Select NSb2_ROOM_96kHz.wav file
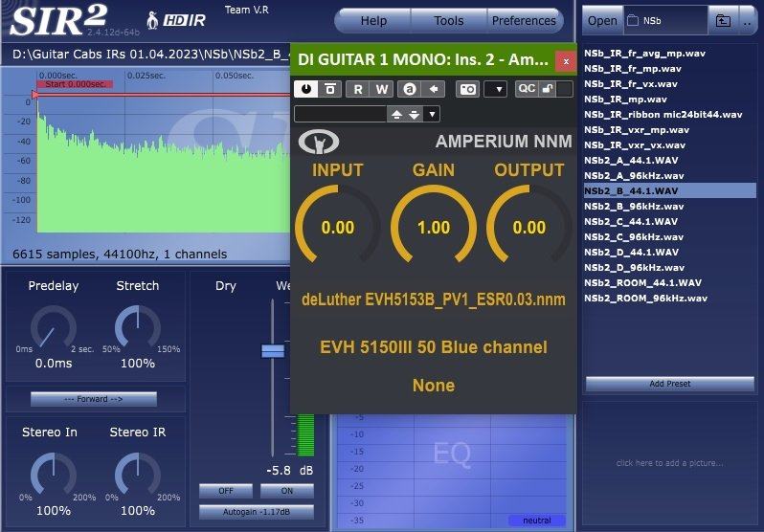The width and height of the screenshot is (764, 532). tap(645, 299)
